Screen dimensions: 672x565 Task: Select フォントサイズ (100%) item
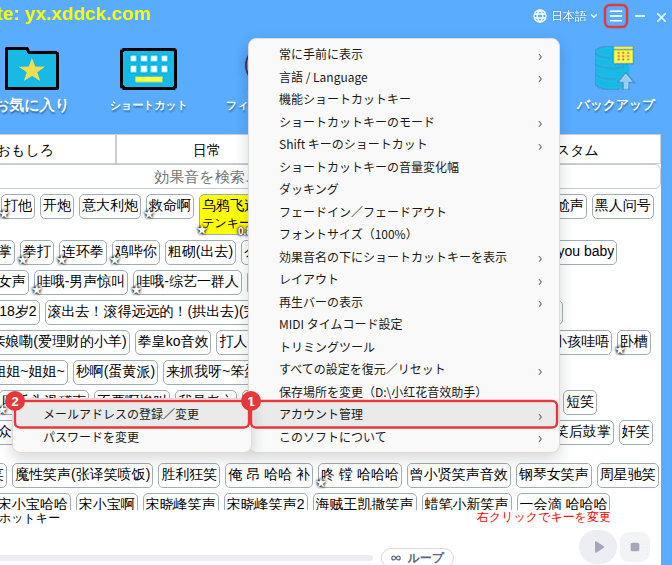pyautogui.click(x=405, y=234)
